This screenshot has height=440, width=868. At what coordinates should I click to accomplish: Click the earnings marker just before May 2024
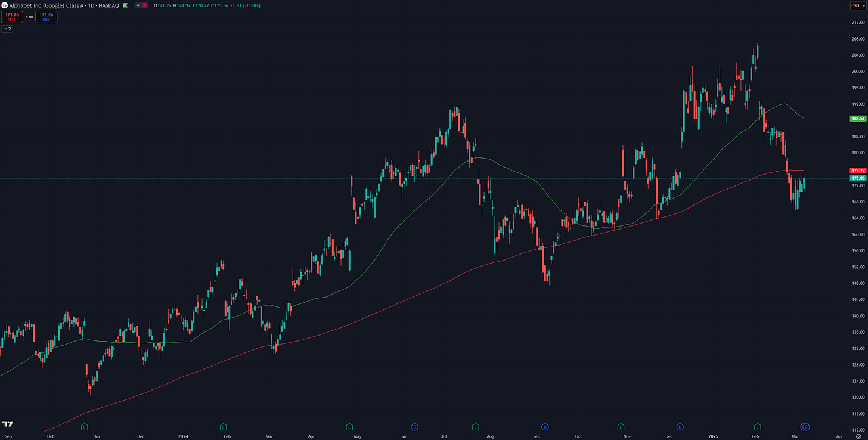coord(349,427)
